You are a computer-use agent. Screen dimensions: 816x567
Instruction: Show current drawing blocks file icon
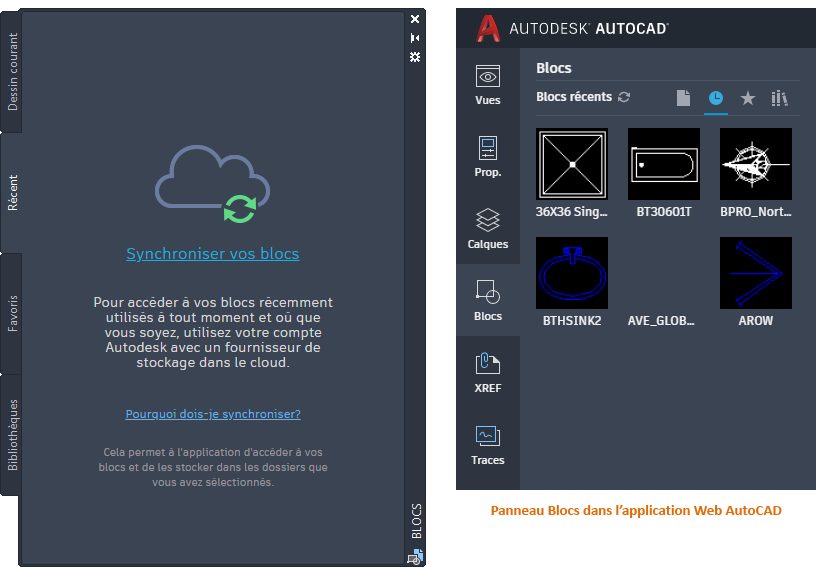coord(683,98)
